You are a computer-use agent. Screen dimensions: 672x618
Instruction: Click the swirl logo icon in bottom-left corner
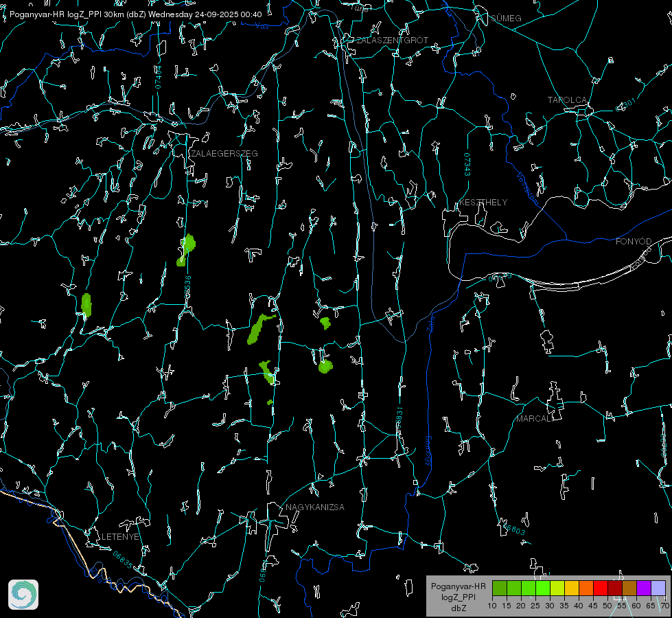click(23, 595)
